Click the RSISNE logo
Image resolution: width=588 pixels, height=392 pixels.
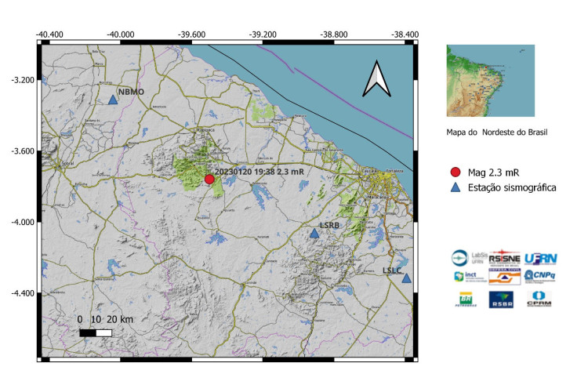coord(504,257)
